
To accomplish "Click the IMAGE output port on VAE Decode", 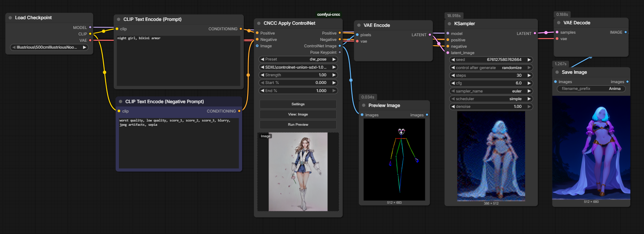I will pyautogui.click(x=626, y=32).
